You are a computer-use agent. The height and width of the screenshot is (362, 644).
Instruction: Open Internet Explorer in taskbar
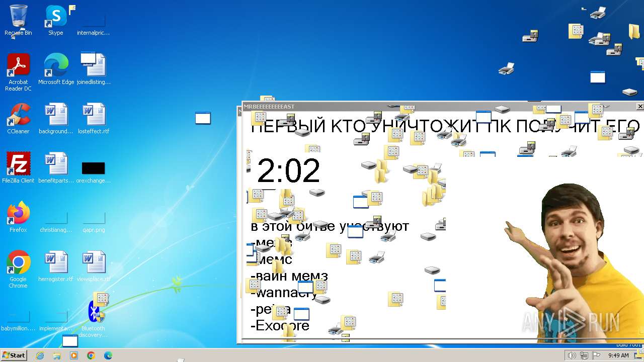click(x=40, y=355)
